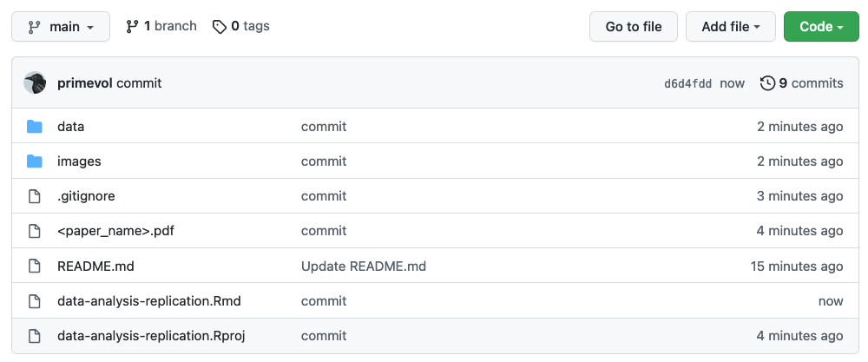This screenshot has width=868, height=362.
Task: Open the data-analysis-replication.Rmd file
Action: (148, 301)
